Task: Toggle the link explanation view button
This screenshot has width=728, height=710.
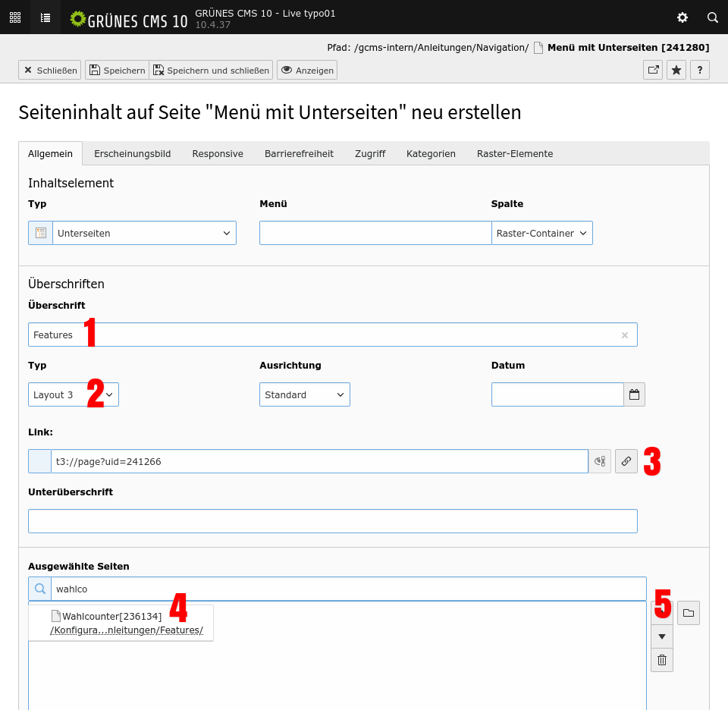Action: tap(600, 461)
